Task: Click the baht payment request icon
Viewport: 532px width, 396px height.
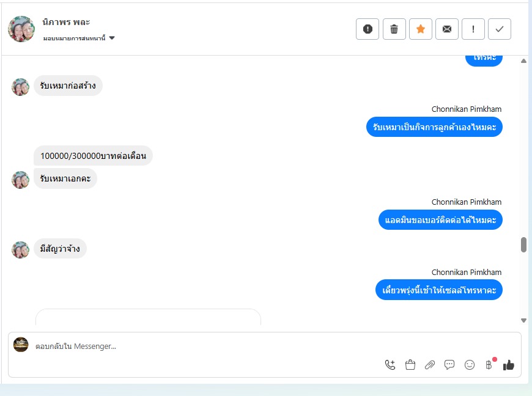Action: coord(489,365)
